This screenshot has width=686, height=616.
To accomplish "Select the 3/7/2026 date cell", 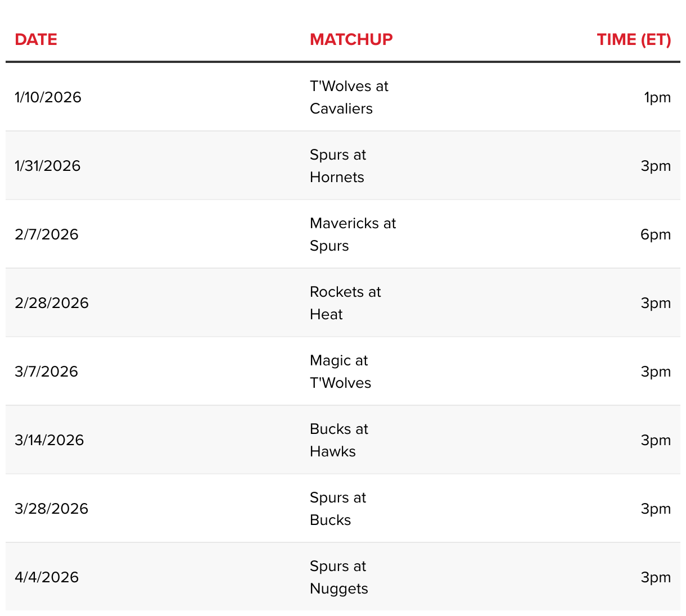I will (47, 372).
